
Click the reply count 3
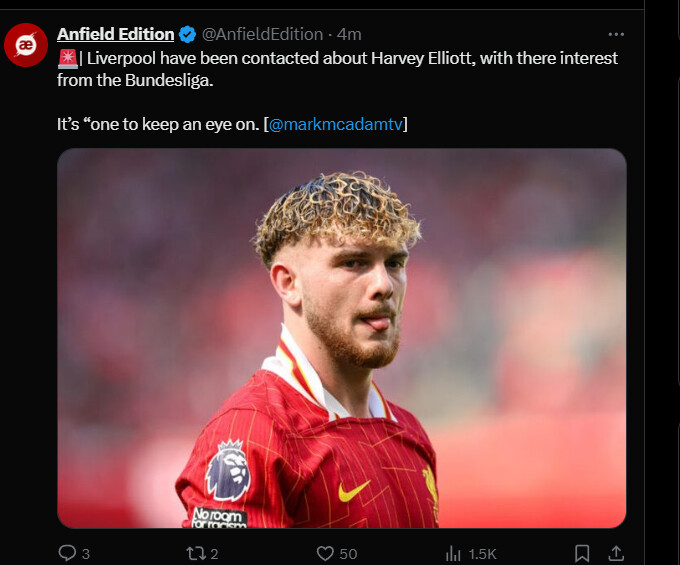pyautogui.click(x=86, y=554)
